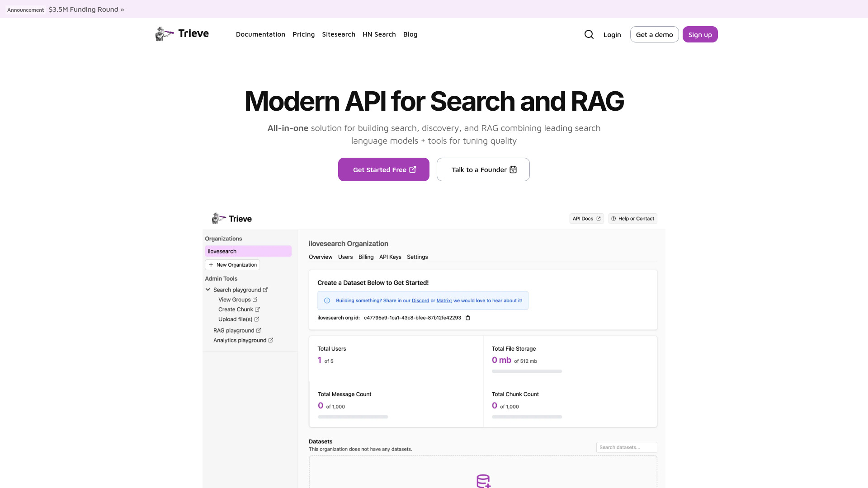Click the Get Started Free button
This screenshot has height=488, width=868.
(384, 169)
